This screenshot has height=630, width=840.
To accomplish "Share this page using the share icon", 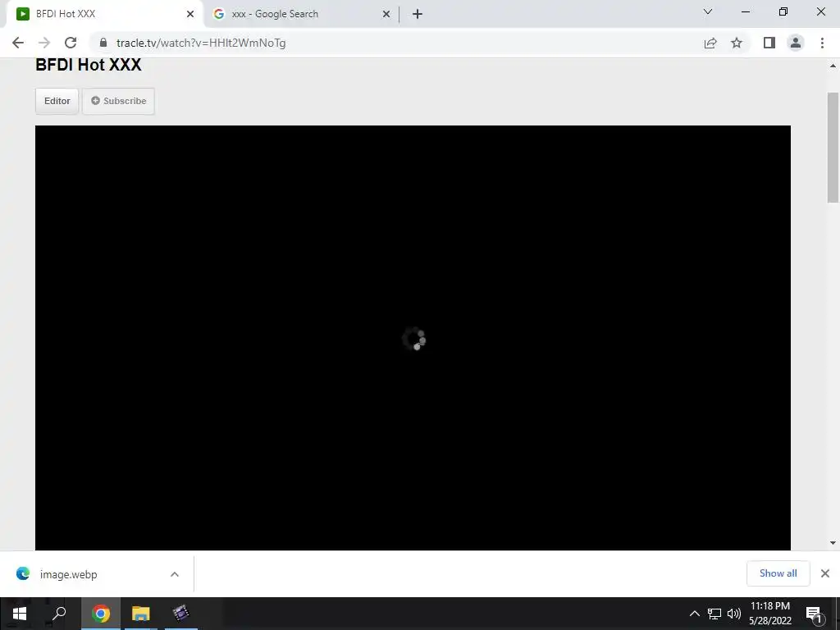I will pyautogui.click(x=710, y=43).
